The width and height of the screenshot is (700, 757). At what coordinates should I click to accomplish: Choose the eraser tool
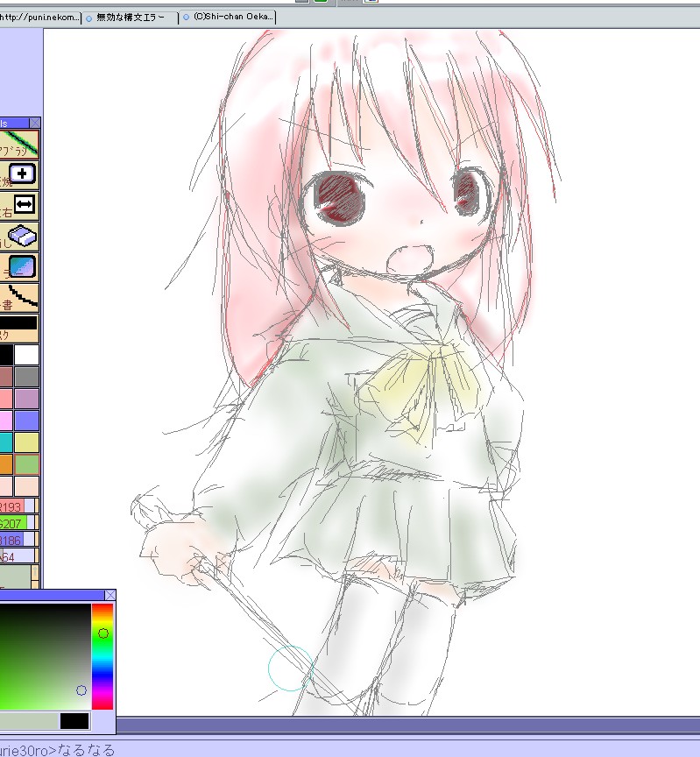coord(22,237)
